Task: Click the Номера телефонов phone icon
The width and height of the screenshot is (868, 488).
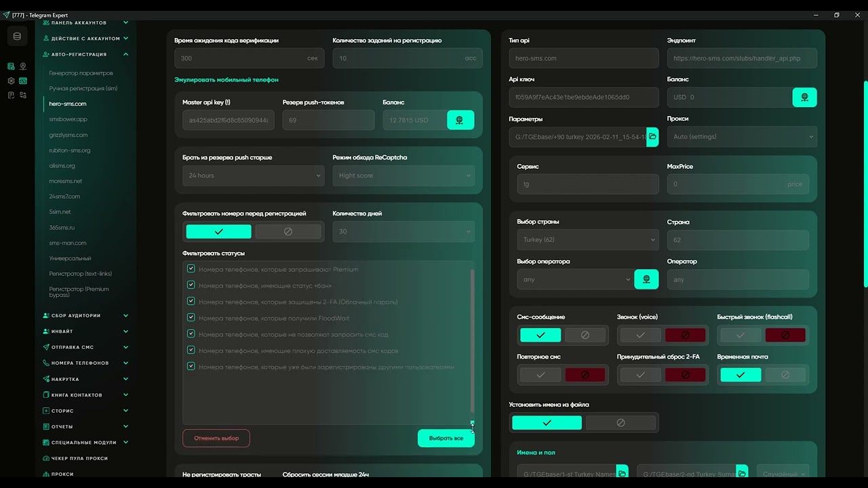Action: [x=45, y=363]
